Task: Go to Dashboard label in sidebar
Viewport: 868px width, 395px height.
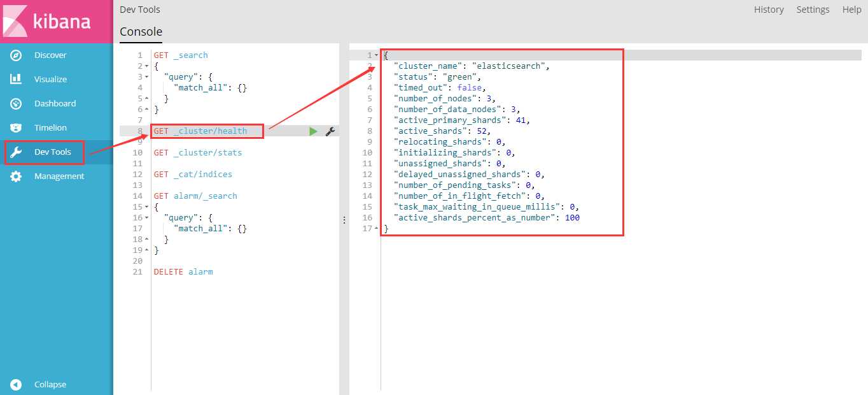Action: click(55, 104)
